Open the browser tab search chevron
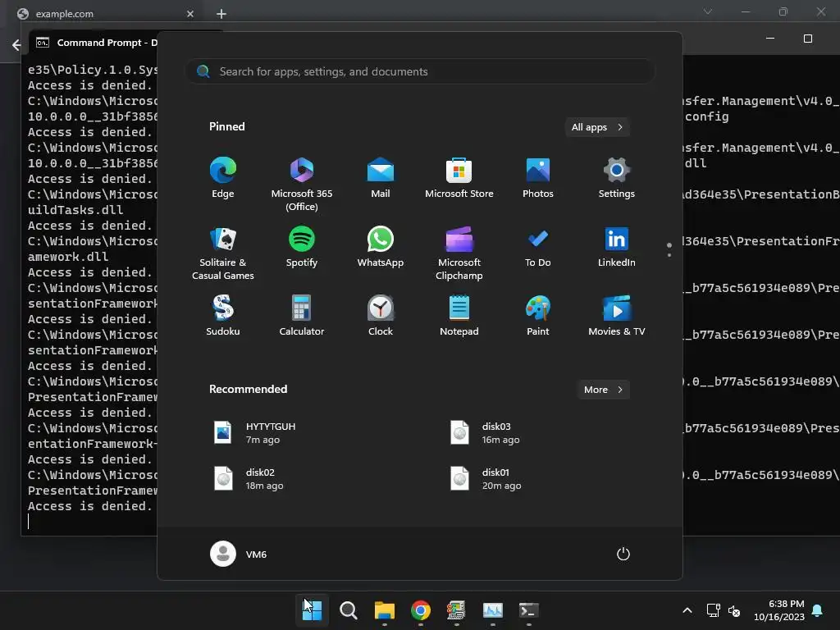The image size is (840, 630). [708, 11]
